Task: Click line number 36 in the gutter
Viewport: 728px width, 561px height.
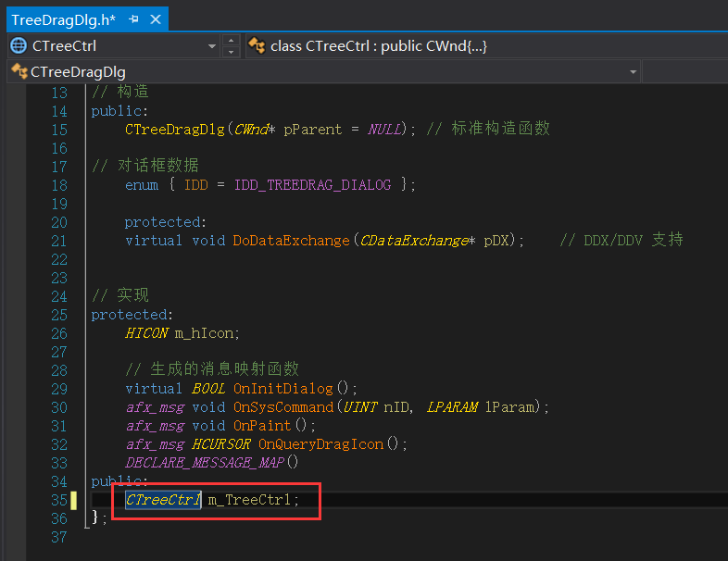Action: click(59, 518)
